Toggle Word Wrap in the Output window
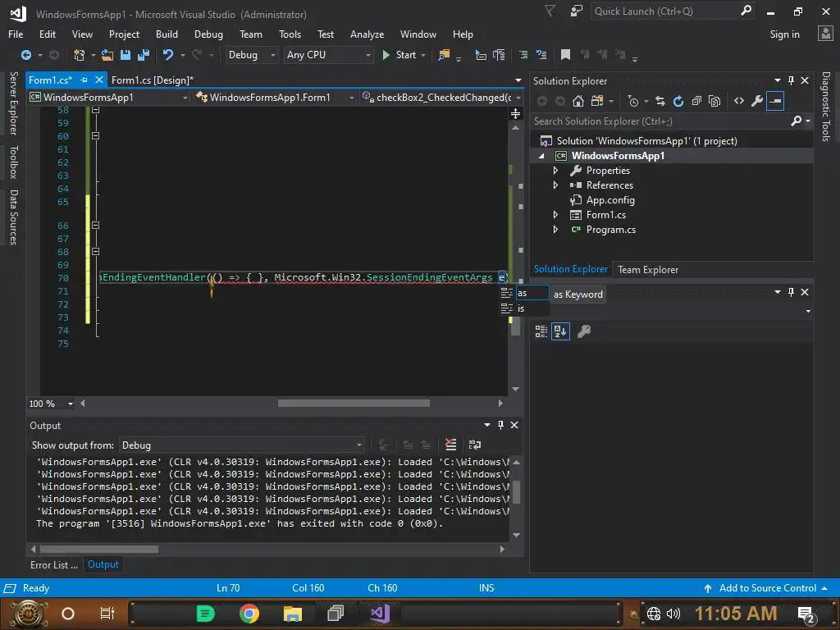 coord(475,445)
